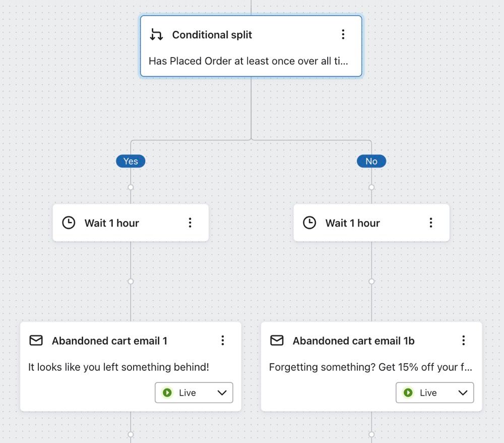
Task: Click the green Live status icon on email 1b
Action: [408, 393]
